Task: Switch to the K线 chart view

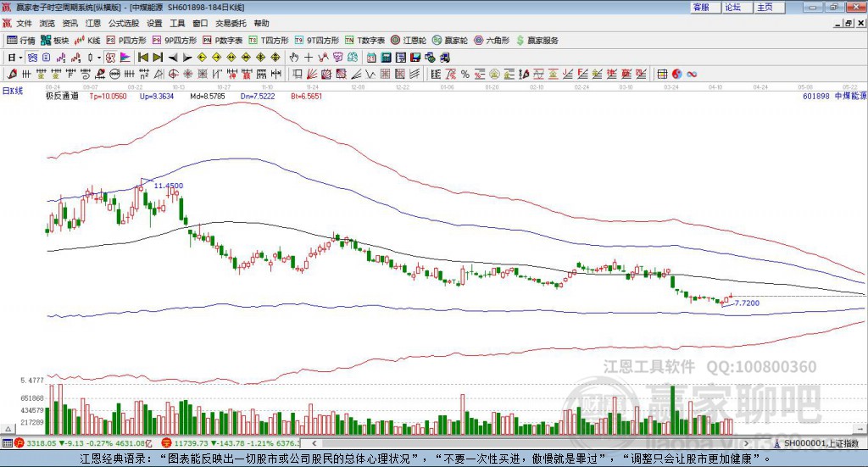Action: (x=87, y=41)
